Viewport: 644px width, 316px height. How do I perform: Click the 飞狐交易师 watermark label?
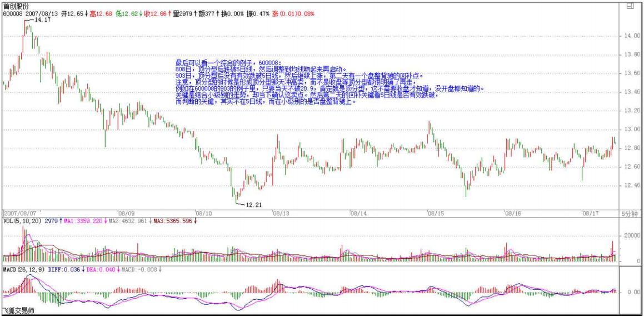pos(19,310)
